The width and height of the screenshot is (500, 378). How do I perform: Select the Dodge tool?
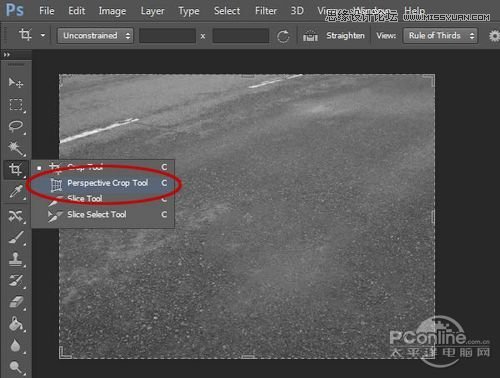click(16, 367)
